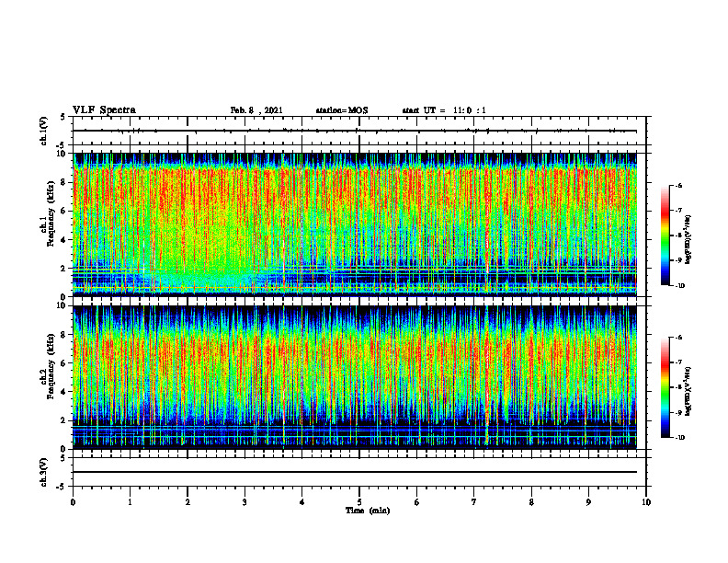Viewport: 728px width, 563px height.
Task: Click the ch.2 color scale 'log(PSD)' unit label
Action: click(x=688, y=391)
